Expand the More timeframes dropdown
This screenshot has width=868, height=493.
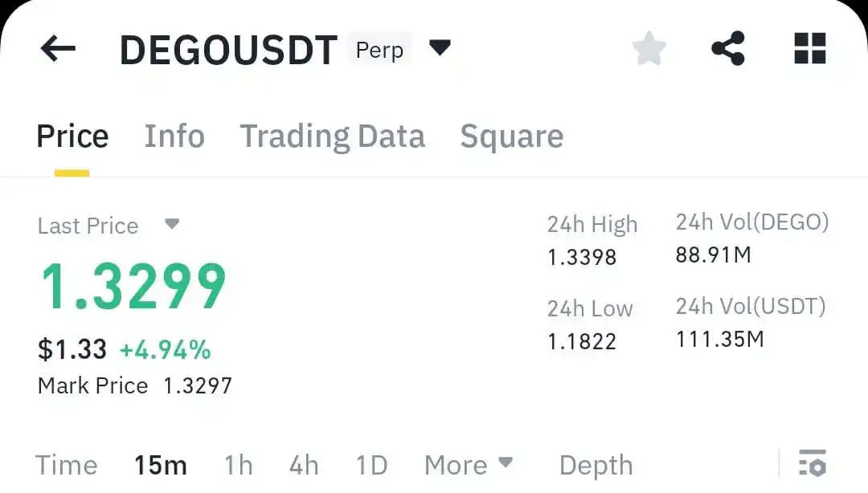(469, 464)
